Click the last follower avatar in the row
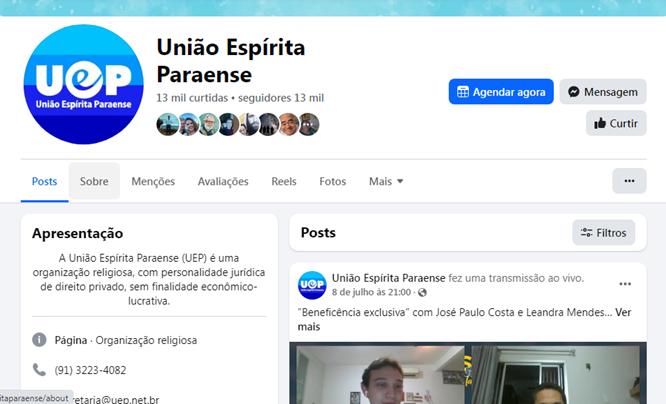The height and width of the screenshot is (404, 666). [x=309, y=124]
